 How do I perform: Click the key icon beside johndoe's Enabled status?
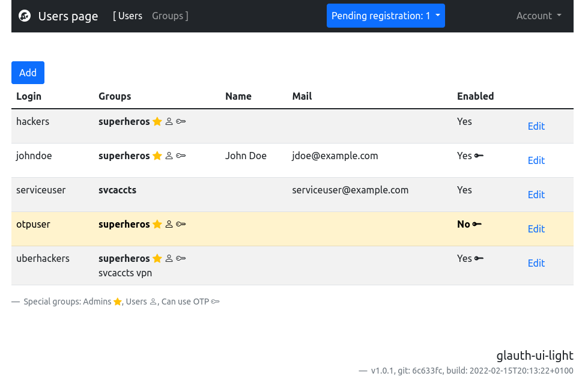coord(479,156)
